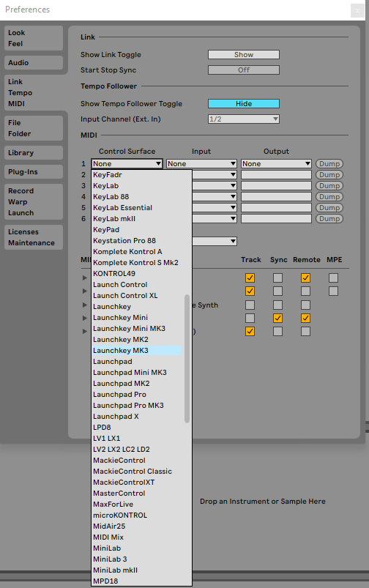Open the row 2 Input dropdown arrow
This screenshot has height=588, width=369.
coord(234,175)
